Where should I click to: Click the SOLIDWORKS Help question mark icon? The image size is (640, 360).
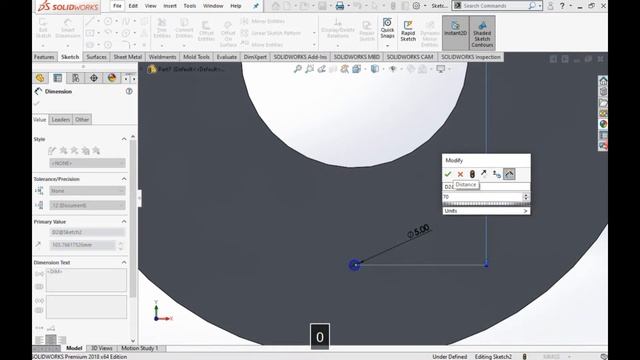click(562, 6)
